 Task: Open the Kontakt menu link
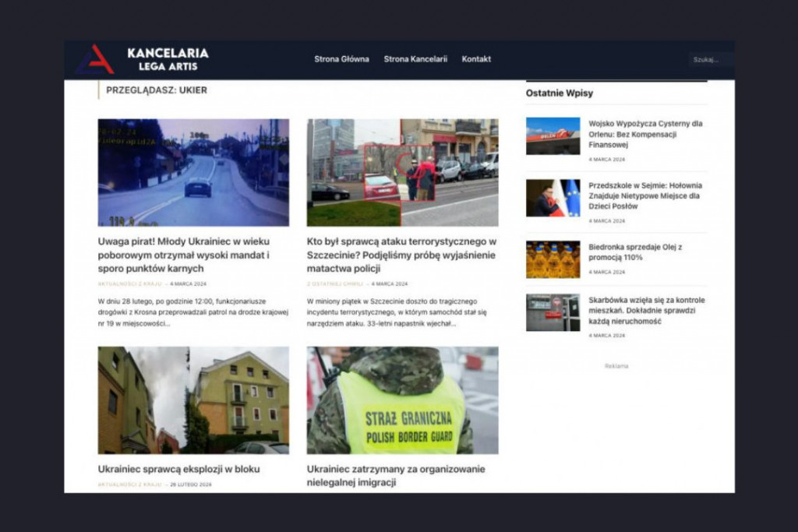point(476,59)
